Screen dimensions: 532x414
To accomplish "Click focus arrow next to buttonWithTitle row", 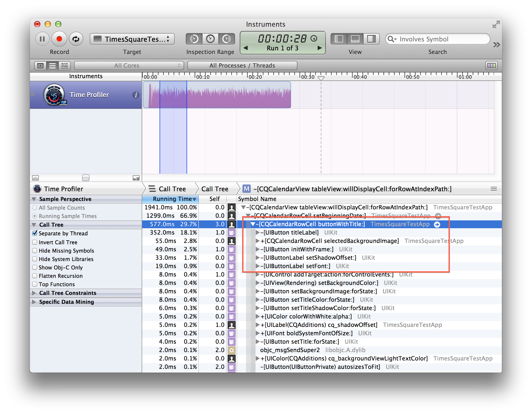I will (437, 225).
